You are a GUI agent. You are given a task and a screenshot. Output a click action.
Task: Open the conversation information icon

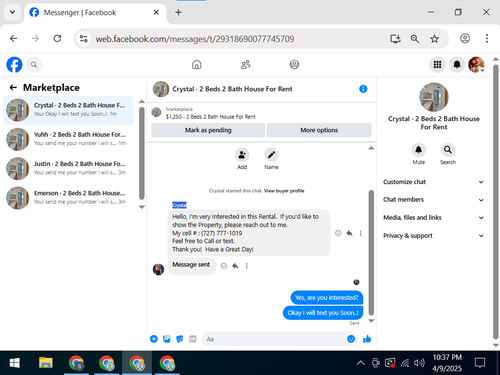(363, 89)
